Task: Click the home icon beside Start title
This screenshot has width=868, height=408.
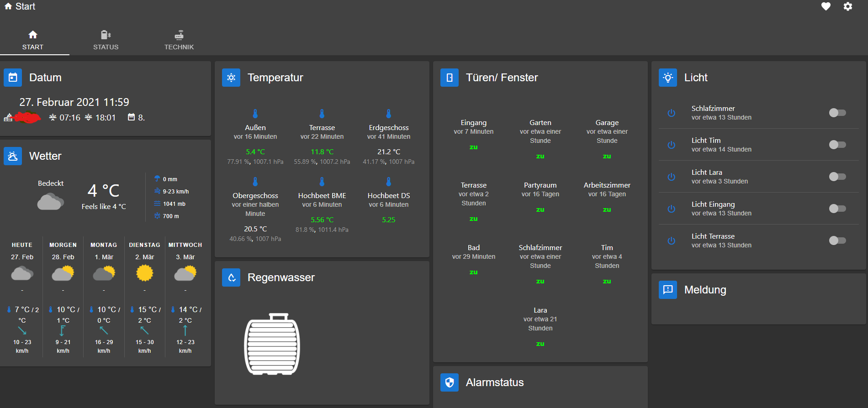Action: [x=8, y=6]
